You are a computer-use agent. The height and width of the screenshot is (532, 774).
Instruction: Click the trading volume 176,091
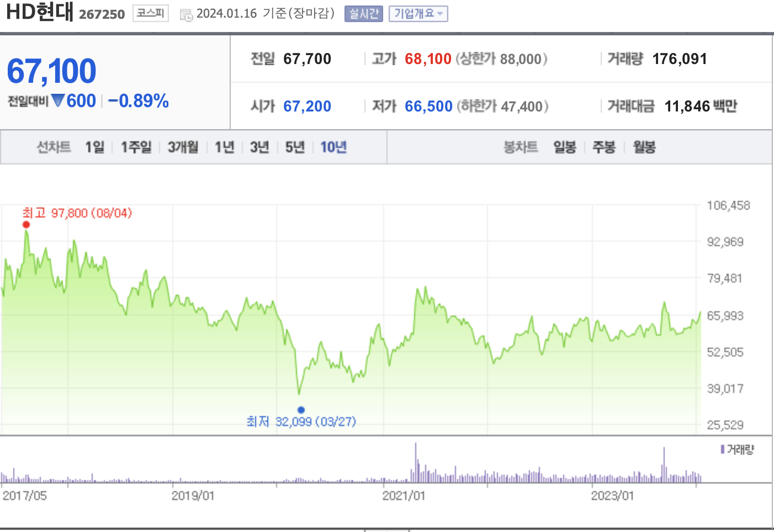(680, 59)
